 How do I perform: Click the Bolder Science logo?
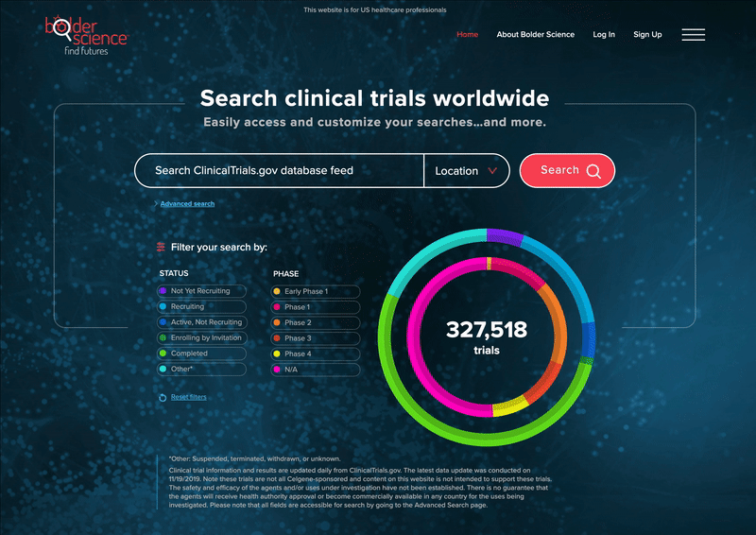click(85, 35)
